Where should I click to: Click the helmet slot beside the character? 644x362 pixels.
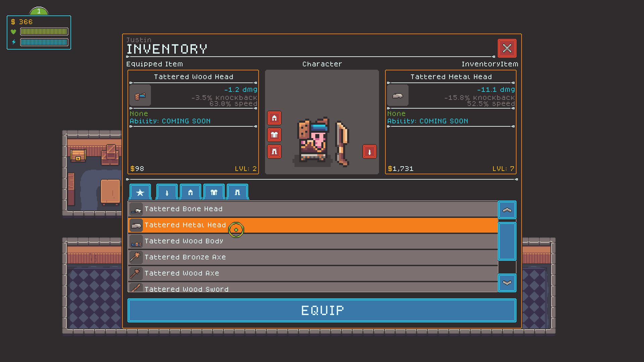tap(274, 118)
